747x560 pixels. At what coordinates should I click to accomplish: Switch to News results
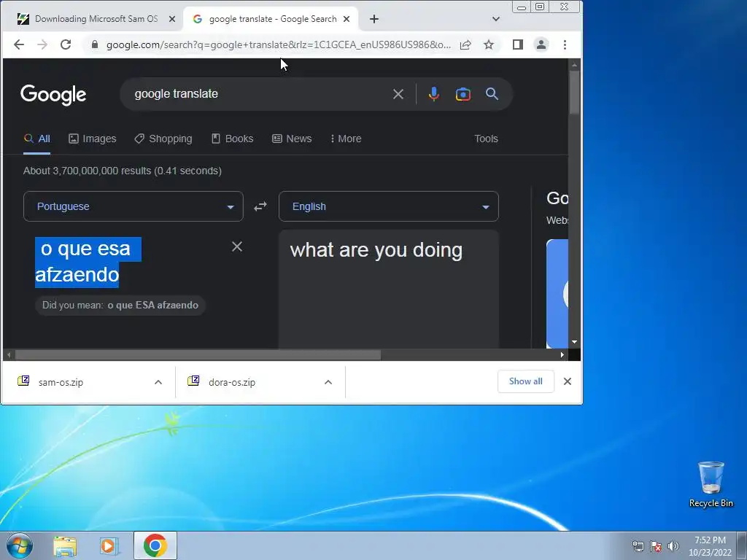tap(292, 139)
